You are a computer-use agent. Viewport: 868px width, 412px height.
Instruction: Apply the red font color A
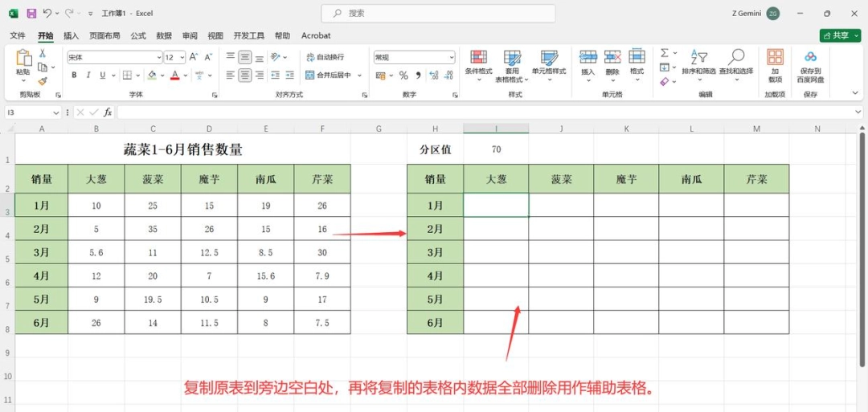(x=175, y=75)
